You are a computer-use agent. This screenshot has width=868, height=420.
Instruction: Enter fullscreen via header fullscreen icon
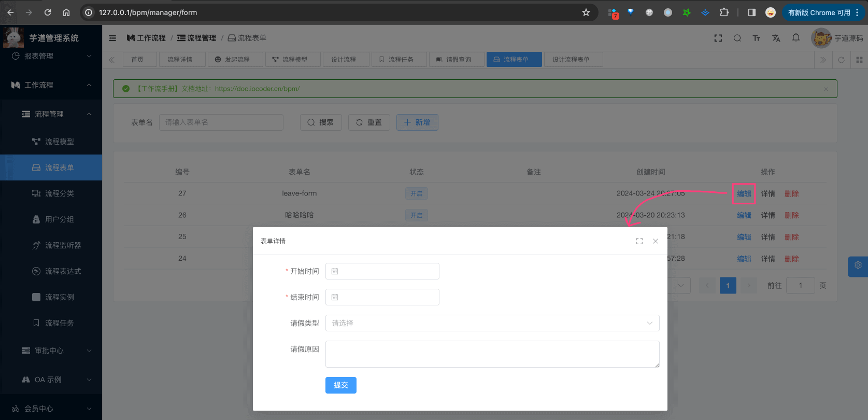[x=718, y=38]
